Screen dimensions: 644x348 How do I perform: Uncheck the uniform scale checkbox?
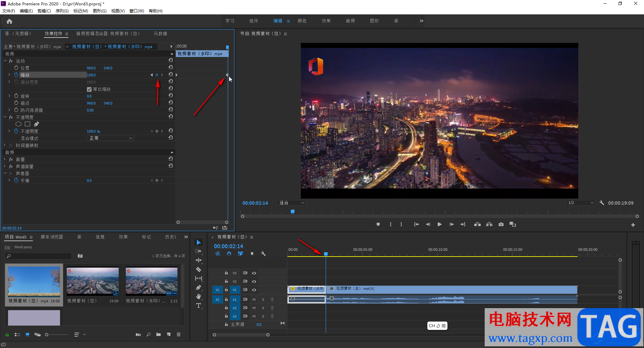pyautogui.click(x=89, y=89)
